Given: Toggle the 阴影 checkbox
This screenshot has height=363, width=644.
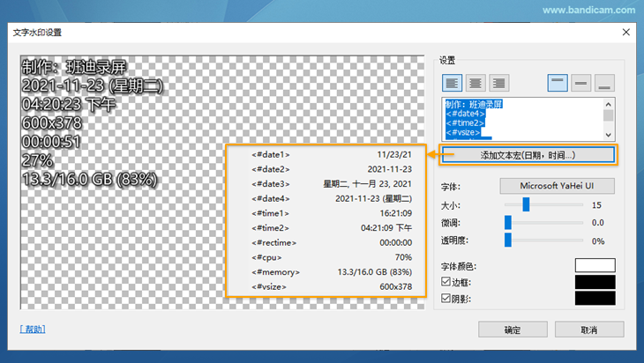Looking at the screenshot, I should pyautogui.click(x=446, y=298).
